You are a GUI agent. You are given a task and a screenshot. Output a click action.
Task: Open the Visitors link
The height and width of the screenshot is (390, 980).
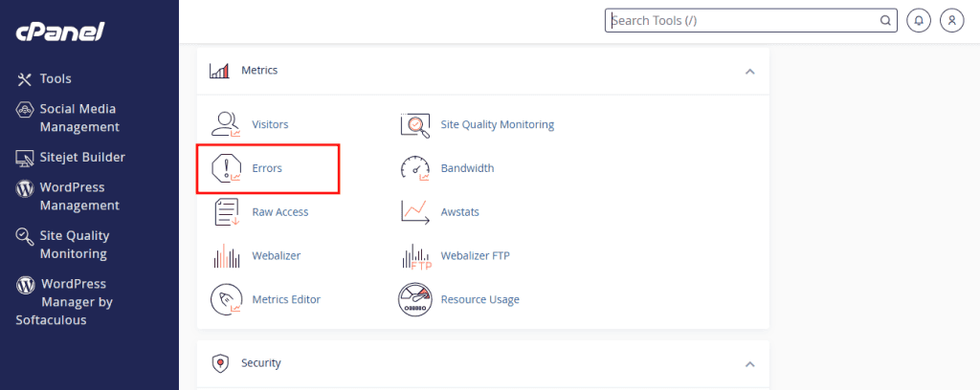[x=270, y=124]
